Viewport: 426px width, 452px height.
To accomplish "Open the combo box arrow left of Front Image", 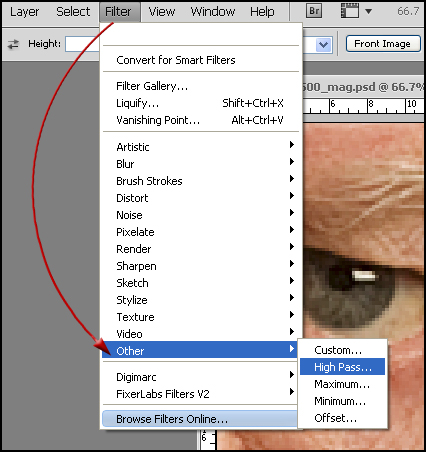I will (323, 44).
